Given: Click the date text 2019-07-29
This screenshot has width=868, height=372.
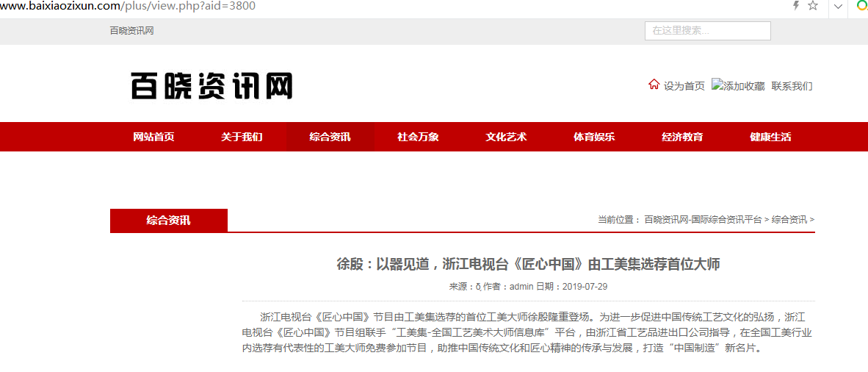Looking at the screenshot, I should pyautogui.click(x=585, y=287).
